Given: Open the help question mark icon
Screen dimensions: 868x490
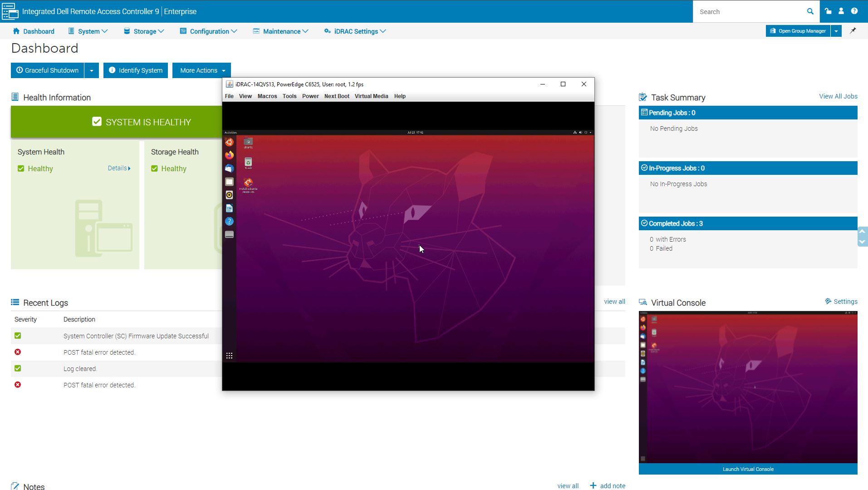Looking at the screenshot, I should click(x=854, y=11).
